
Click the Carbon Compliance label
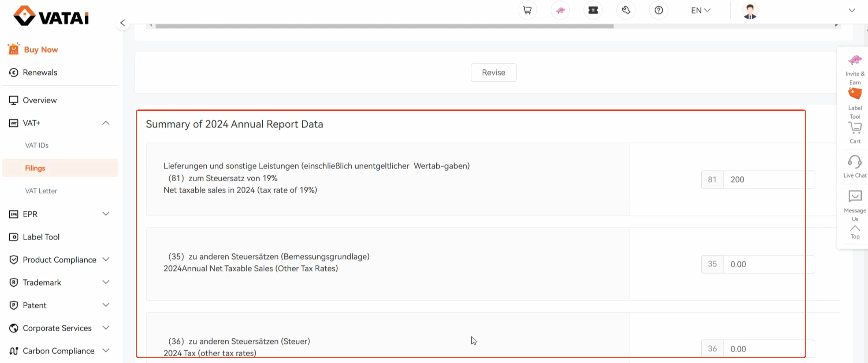click(58, 351)
